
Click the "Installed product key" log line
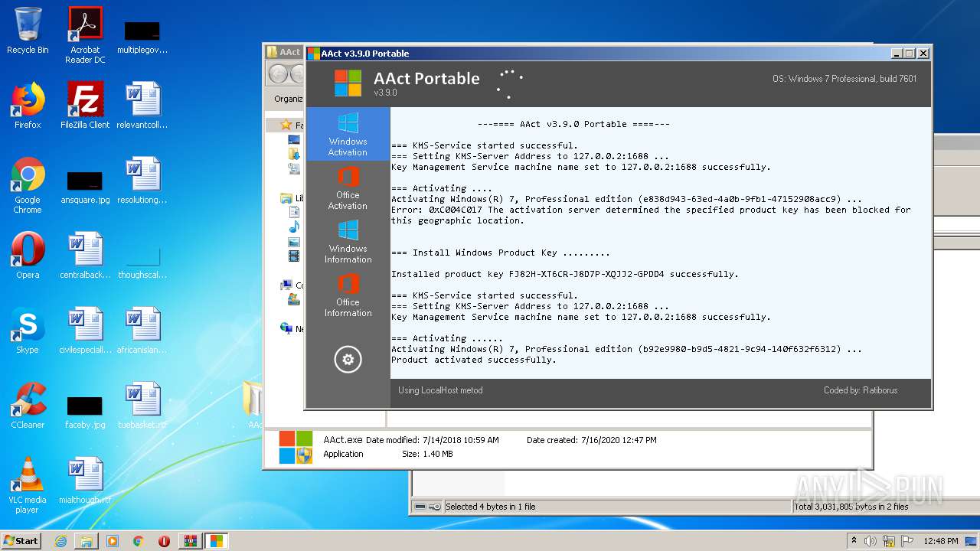click(x=565, y=274)
